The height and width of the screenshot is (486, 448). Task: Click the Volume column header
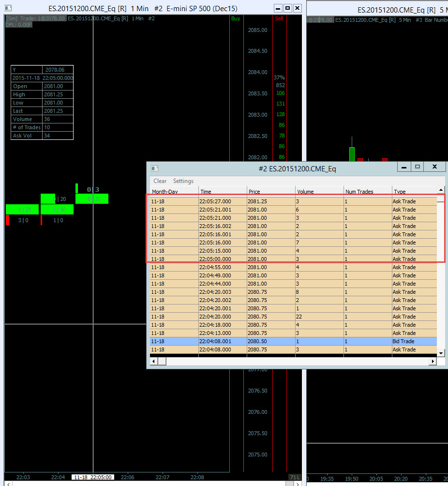(x=319, y=192)
